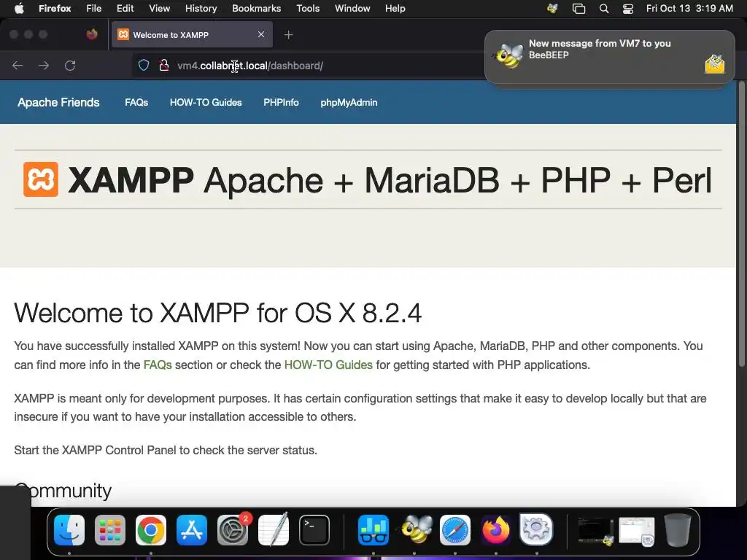Click the Firefox view icon in tab bar
The height and width of the screenshot is (560, 747).
[x=92, y=34]
